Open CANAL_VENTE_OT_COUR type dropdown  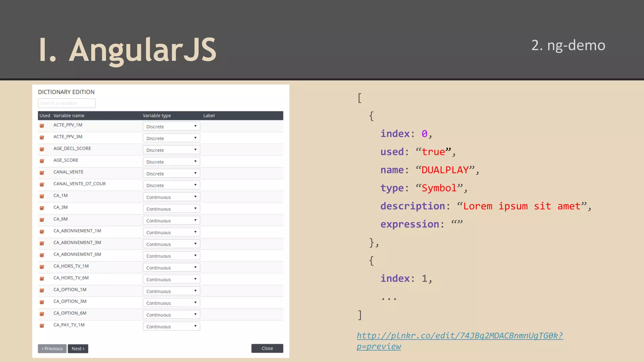171,185
